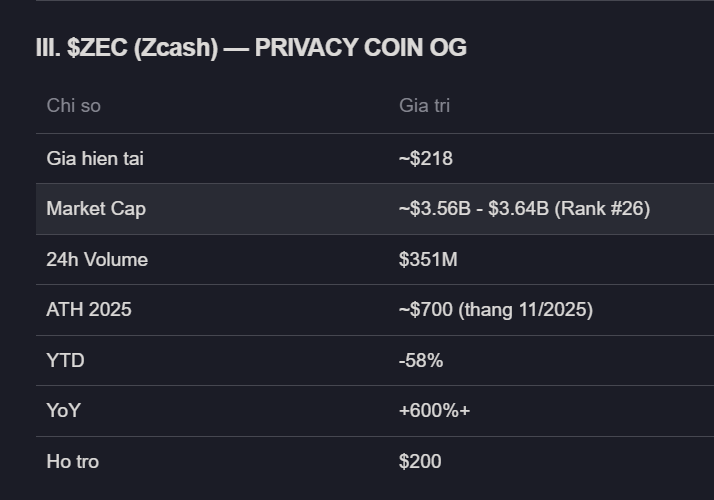
Task: Click the Gia tri column header
Action: point(424,105)
